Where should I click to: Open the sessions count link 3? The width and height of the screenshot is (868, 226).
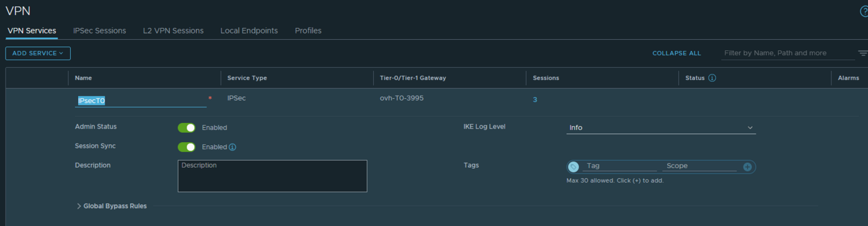(535, 99)
